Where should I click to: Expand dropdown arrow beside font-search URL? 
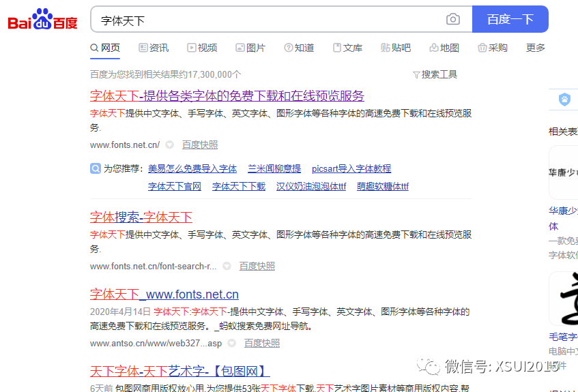click(227, 266)
